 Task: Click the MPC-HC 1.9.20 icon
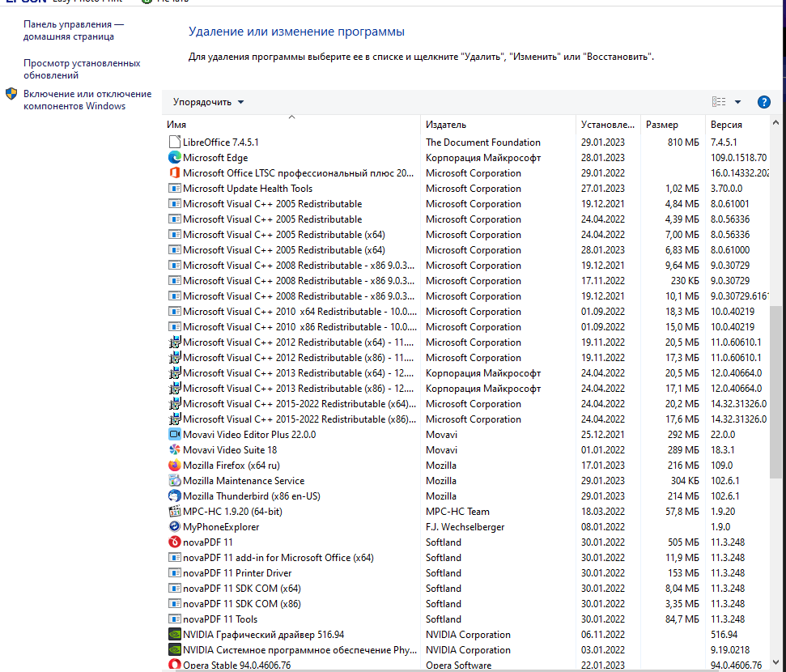click(175, 512)
